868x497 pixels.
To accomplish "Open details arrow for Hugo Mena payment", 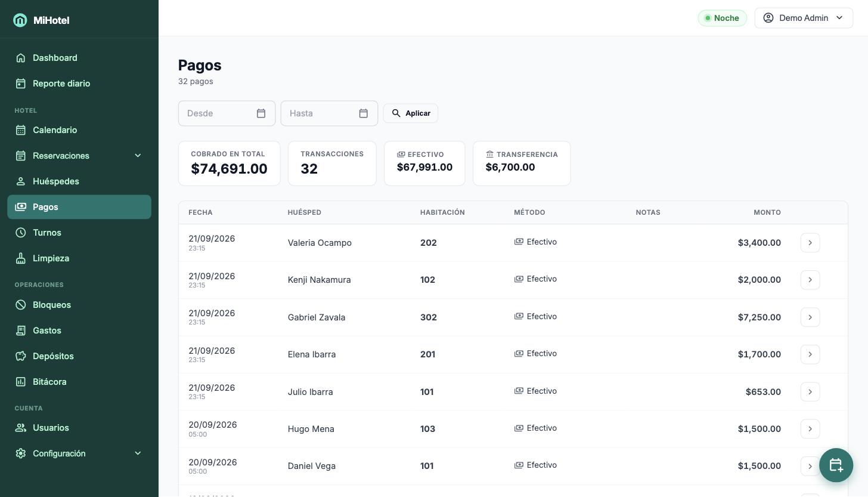I will click(x=810, y=429).
